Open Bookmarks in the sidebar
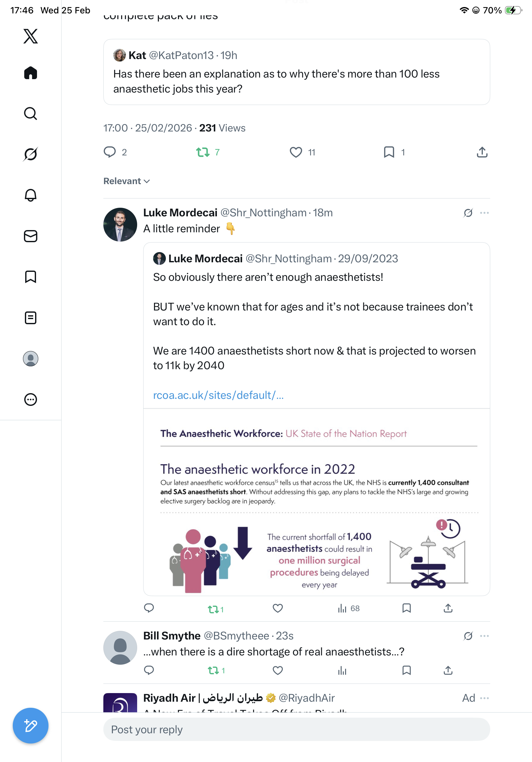 (31, 277)
